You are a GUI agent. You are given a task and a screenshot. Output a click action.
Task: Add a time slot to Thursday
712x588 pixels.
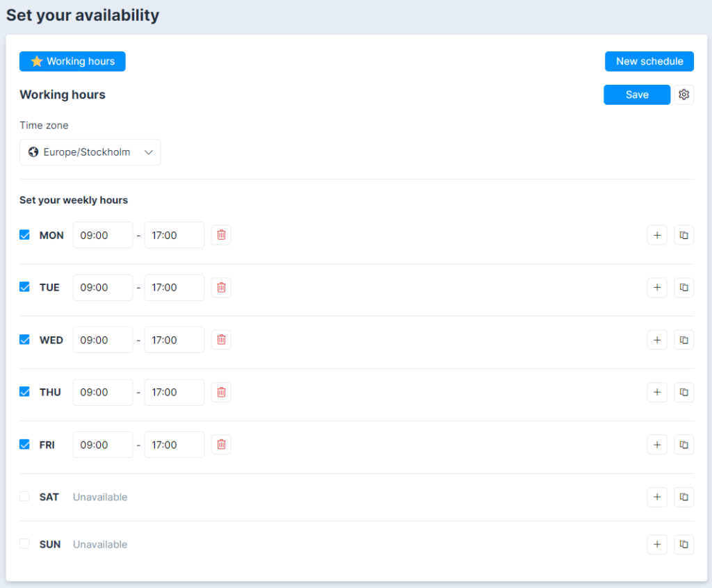point(657,392)
